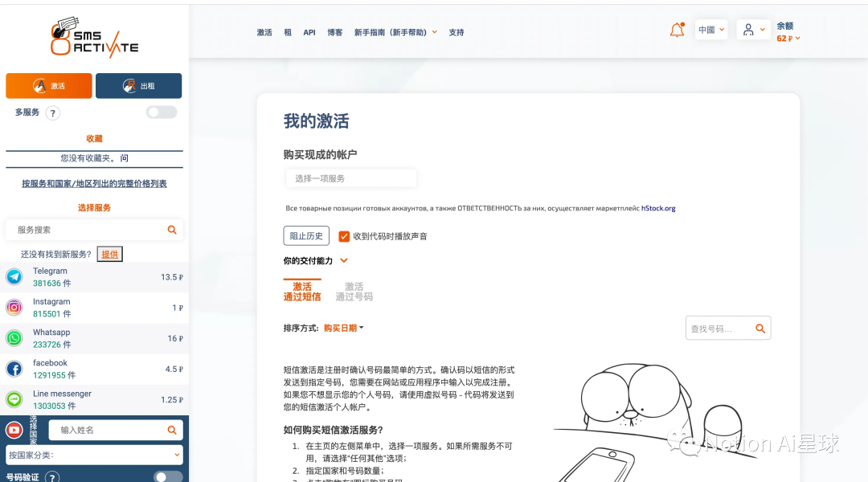Click the Whatsapp service icon

(x=14, y=338)
